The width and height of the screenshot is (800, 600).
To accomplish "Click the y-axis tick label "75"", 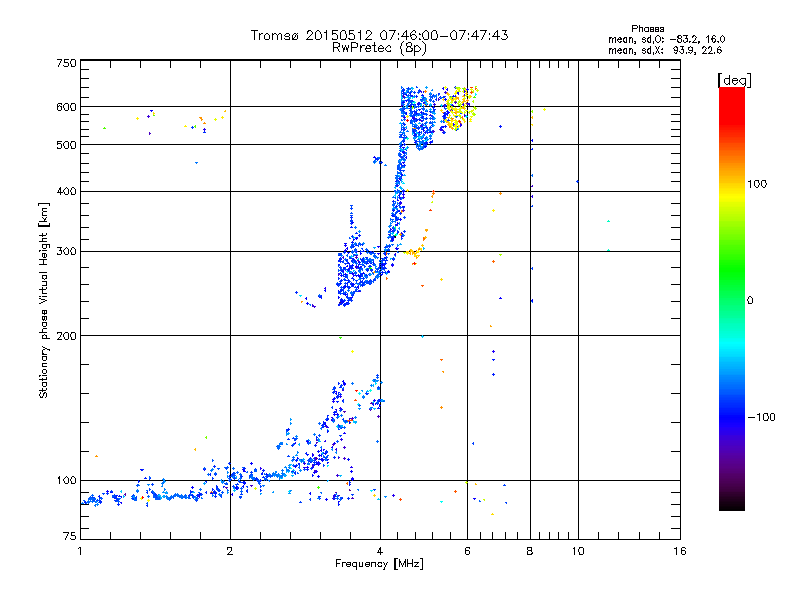I will point(70,536).
